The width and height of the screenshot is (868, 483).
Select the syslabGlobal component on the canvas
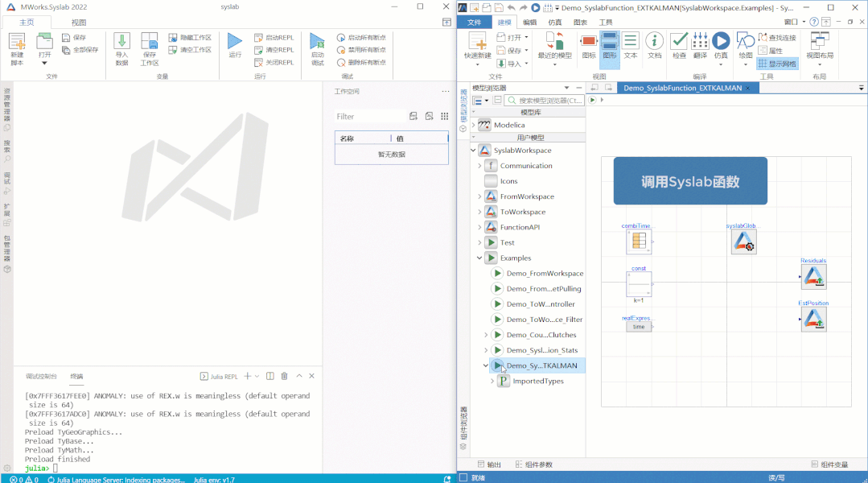[743, 242]
